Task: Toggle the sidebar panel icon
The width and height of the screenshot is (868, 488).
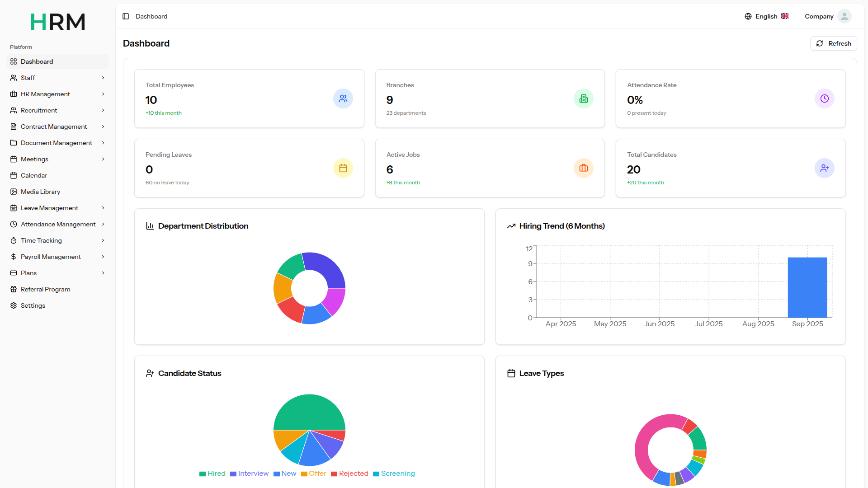Action: pos(126,16)
